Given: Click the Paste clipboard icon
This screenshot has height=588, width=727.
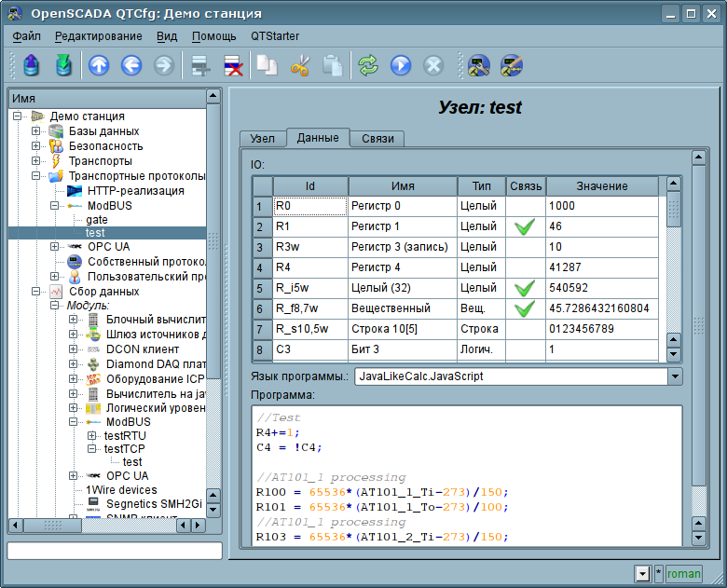Looking at the screenshot, I should coord(333,65).
